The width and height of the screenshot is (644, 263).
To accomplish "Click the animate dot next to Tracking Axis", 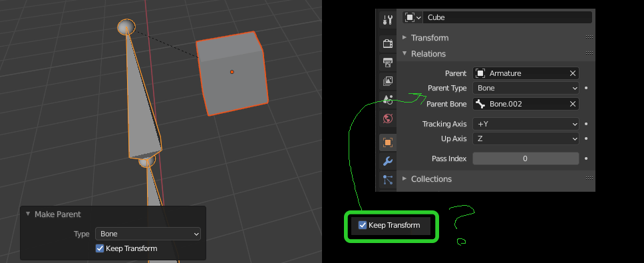I will coord(586,124).
